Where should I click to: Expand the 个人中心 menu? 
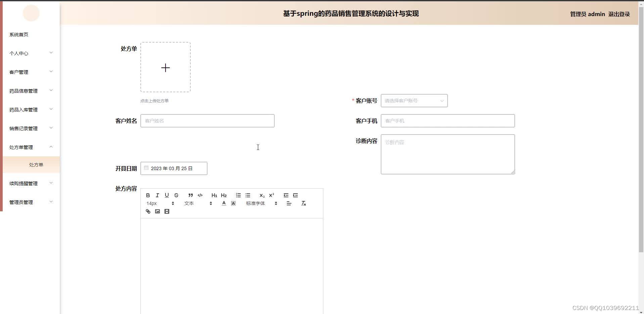click(31, 53)
